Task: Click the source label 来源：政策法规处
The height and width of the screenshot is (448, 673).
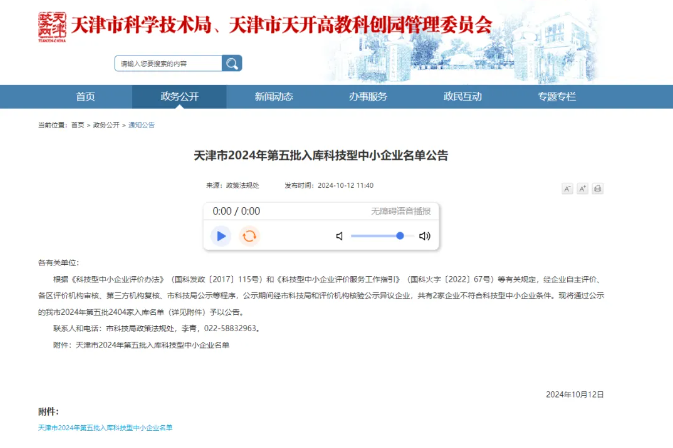Action: coord(232,185)
